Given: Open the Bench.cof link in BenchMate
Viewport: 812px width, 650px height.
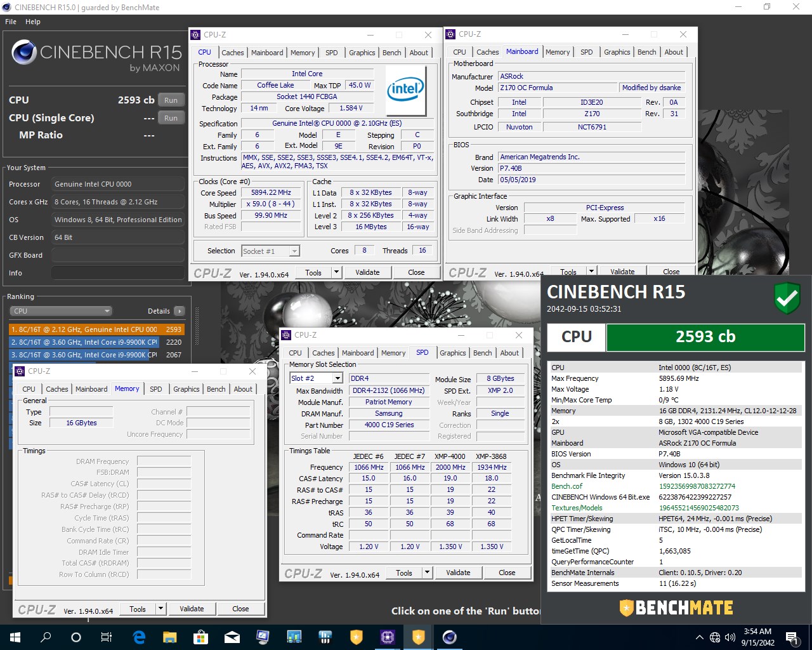Looking at the screenshot, I should 566,486.
